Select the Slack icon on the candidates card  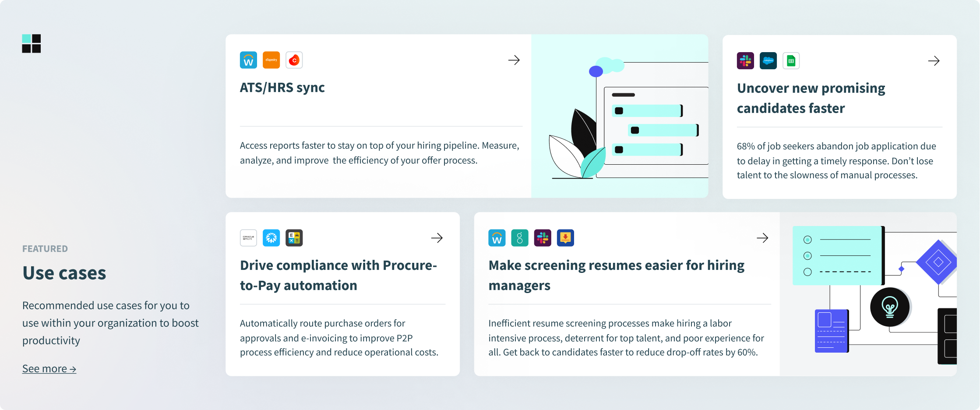tap(745, 60)
